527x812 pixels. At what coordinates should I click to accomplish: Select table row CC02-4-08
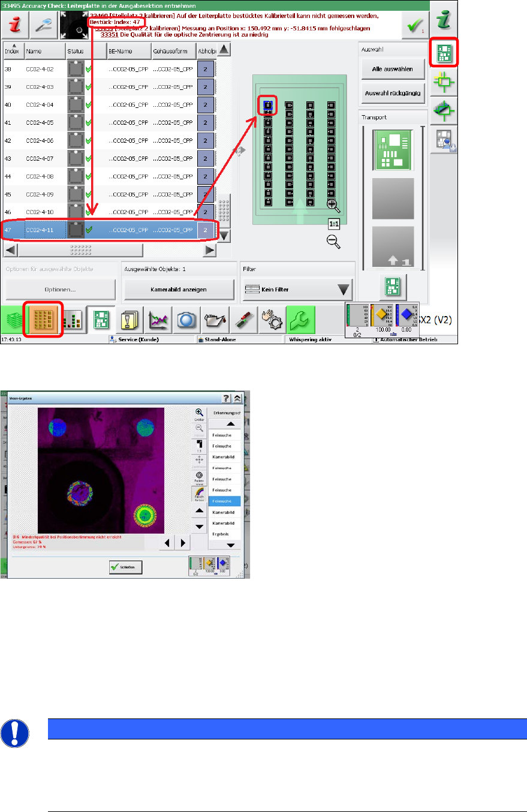point(108,176)
